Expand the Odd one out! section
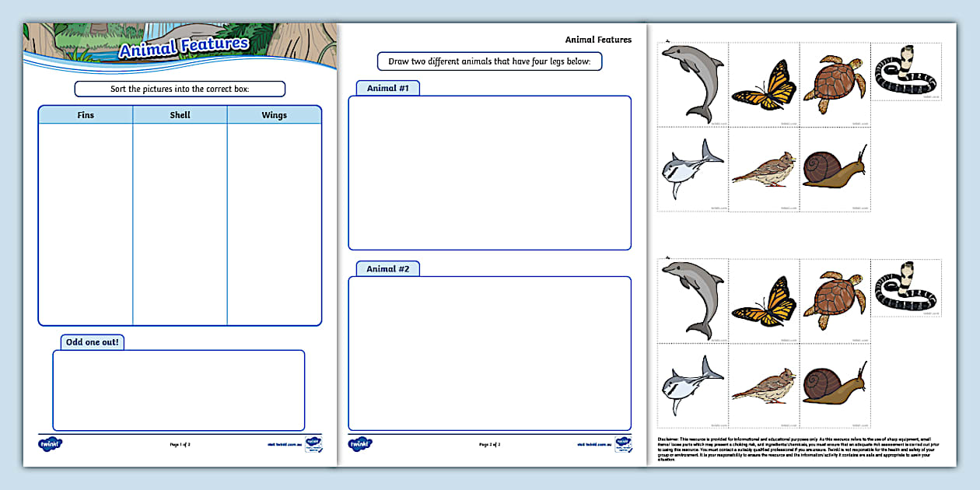Image resolution: width=980 pixels, height=490 pixels. tap(92, 341)
